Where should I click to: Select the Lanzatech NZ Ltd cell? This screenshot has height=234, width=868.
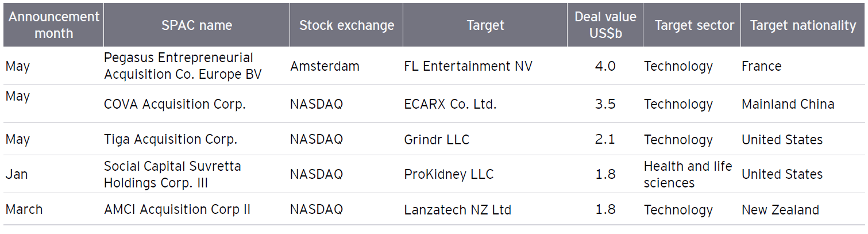click(x=457, y=210)
